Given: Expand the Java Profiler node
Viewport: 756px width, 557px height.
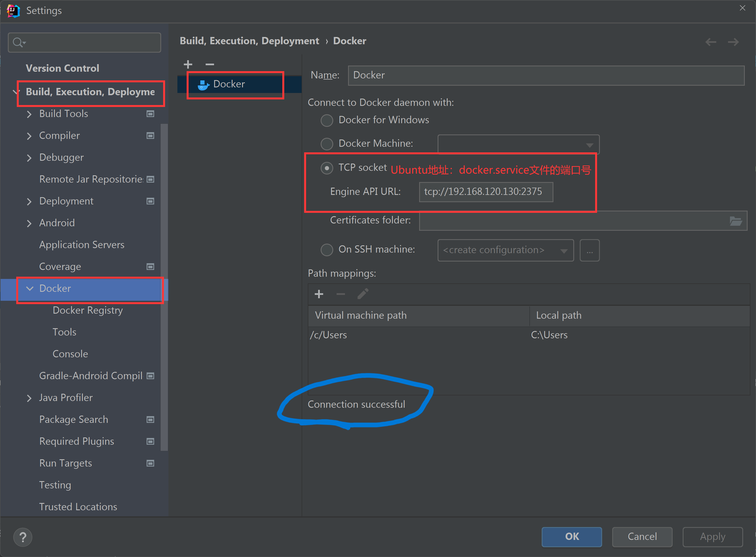Looking at the screenshot, I should click(29, 398).
